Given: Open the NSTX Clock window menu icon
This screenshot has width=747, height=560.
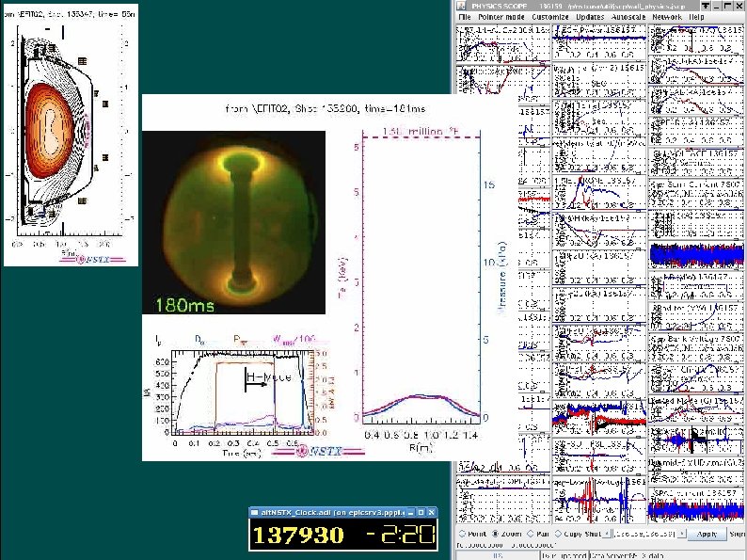Looking at the screenshot, I should point(254,512).
